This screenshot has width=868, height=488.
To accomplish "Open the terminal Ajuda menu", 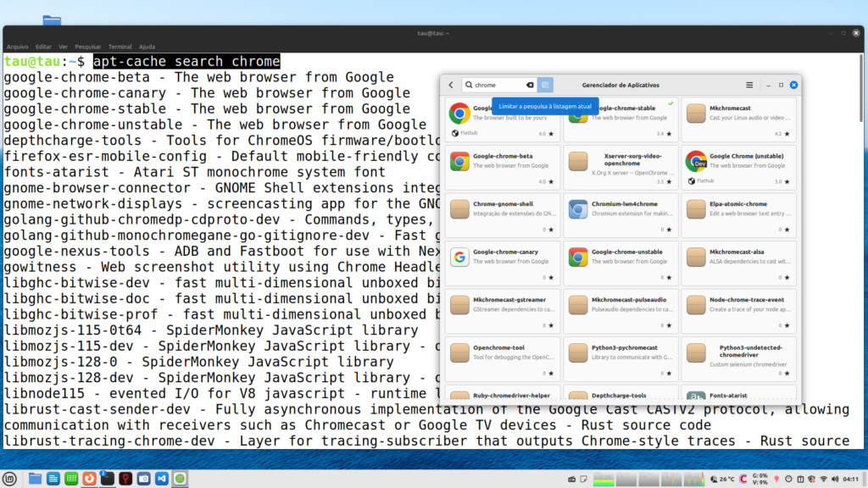I will [147, 47].
